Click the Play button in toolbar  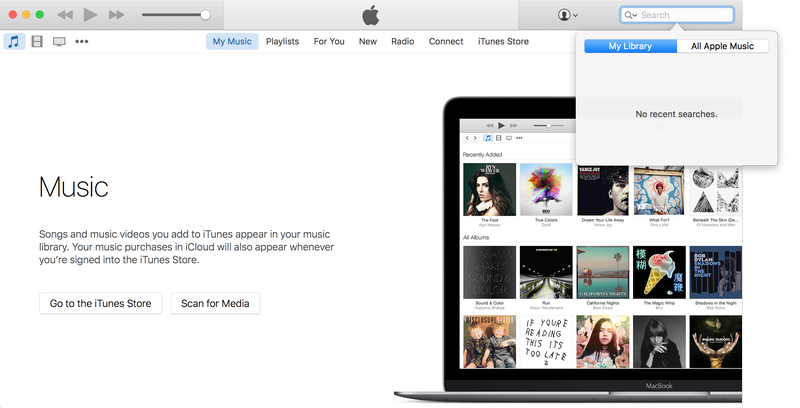point(90,15)
